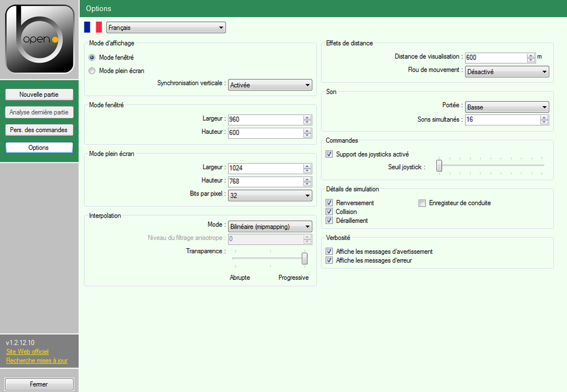
Task: Decrease fullscreen Hauteur with down arrow
Action: pyautogui.click(x=307, y=184)
